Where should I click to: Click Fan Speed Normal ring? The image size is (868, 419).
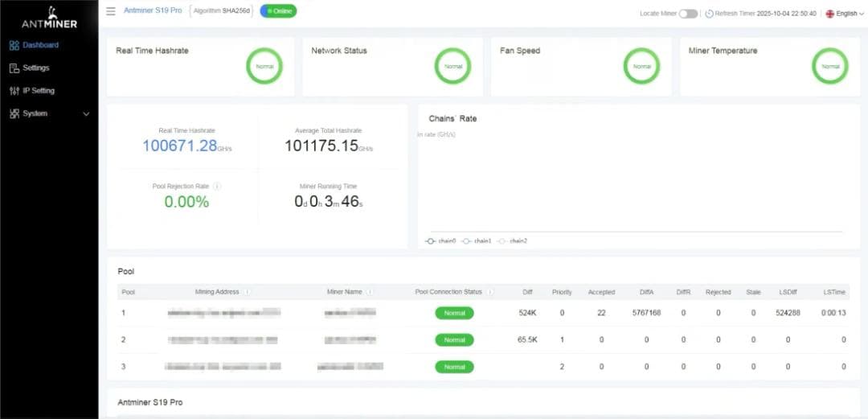click(641, 66)
